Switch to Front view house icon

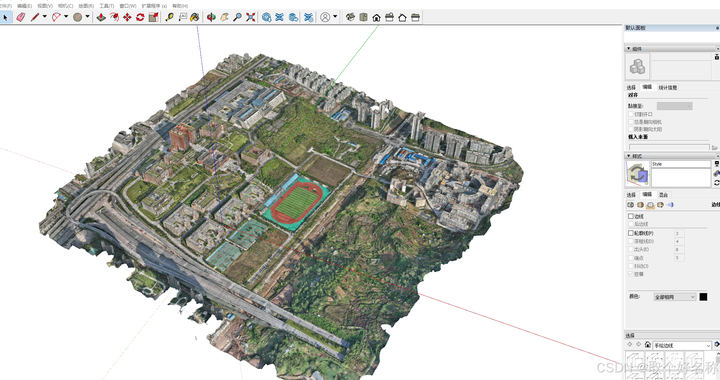(377, 17)
